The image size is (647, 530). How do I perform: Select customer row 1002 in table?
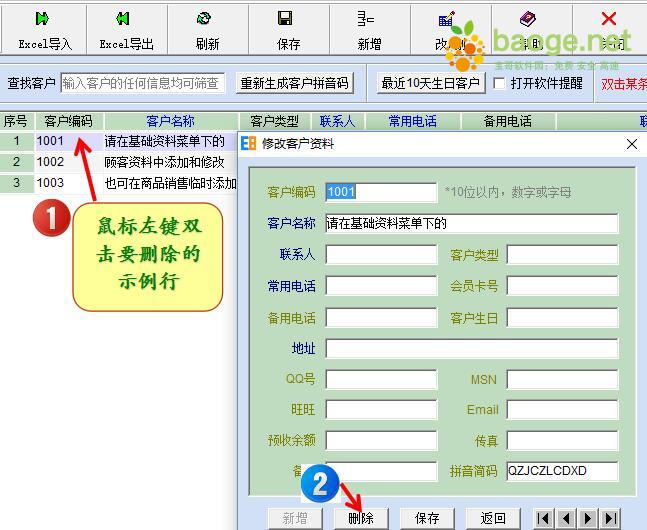tap(50, 162)
